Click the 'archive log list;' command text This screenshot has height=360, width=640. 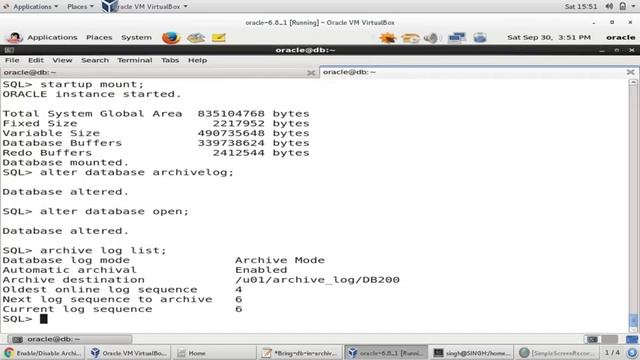pyautogui.click(x=103, y=250)
